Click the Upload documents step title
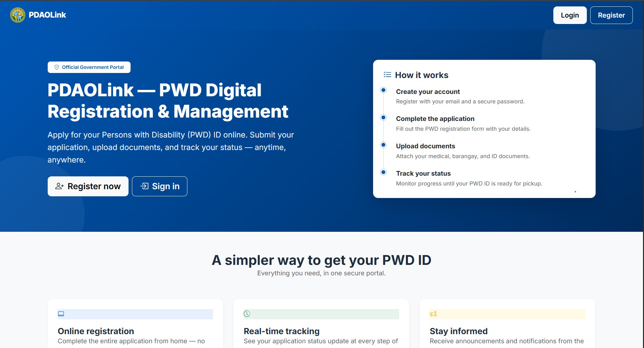644x348 pixels. pyautogui.click(x=425, y=146)
